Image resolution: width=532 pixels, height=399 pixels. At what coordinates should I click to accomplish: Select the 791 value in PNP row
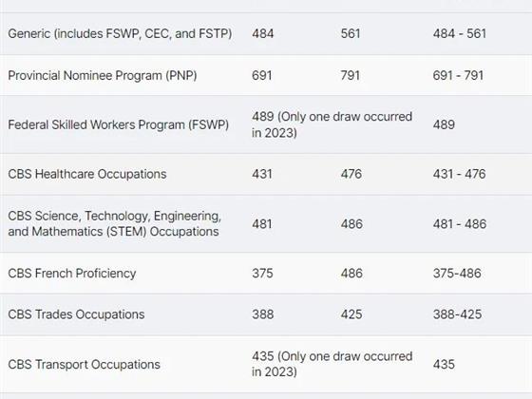351,75
